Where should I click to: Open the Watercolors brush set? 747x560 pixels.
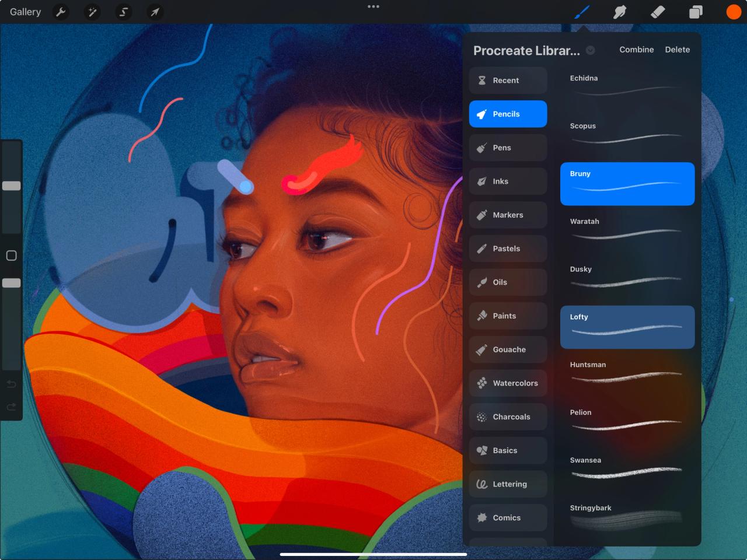pos(507,383)
